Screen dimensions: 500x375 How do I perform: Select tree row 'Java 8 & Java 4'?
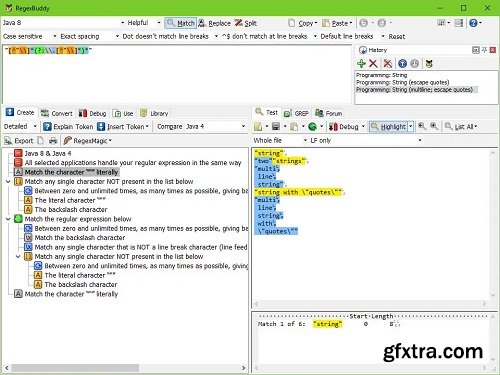48,153
